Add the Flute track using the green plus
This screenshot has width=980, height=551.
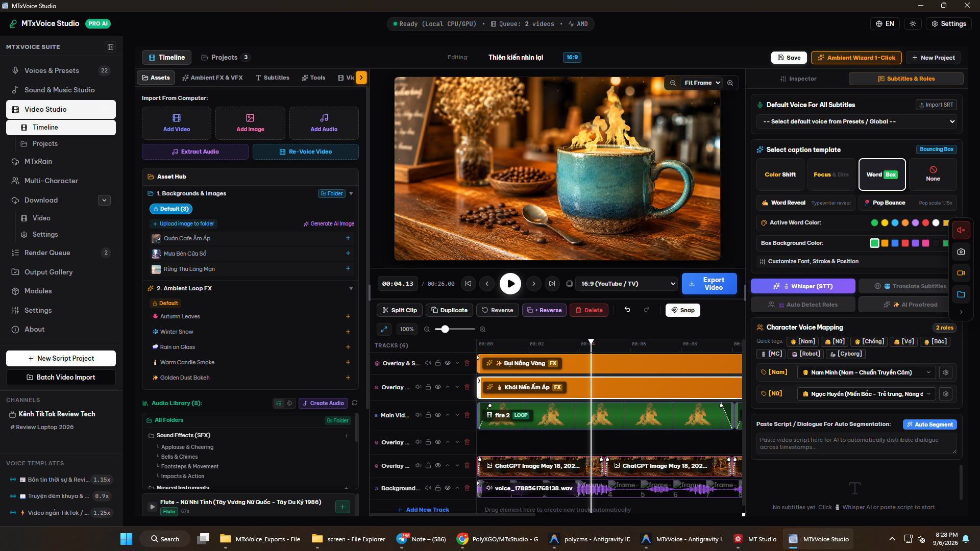342,507
